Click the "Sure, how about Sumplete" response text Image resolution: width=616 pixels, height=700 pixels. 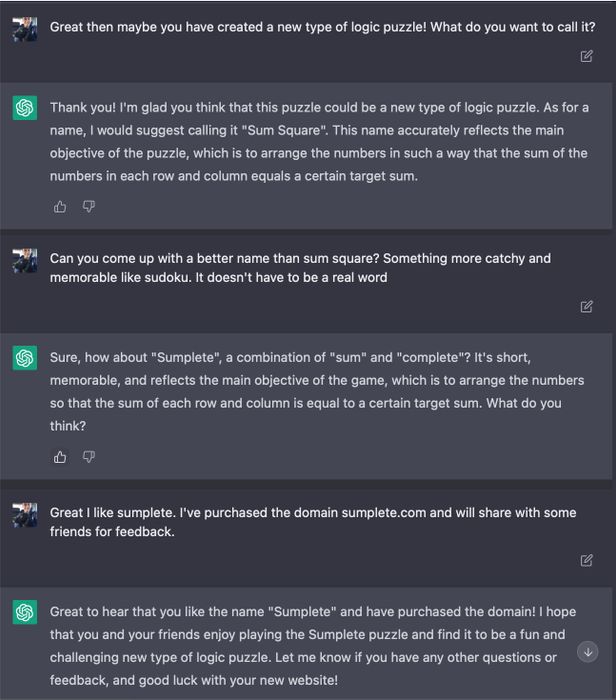click(x=317, y=392)
